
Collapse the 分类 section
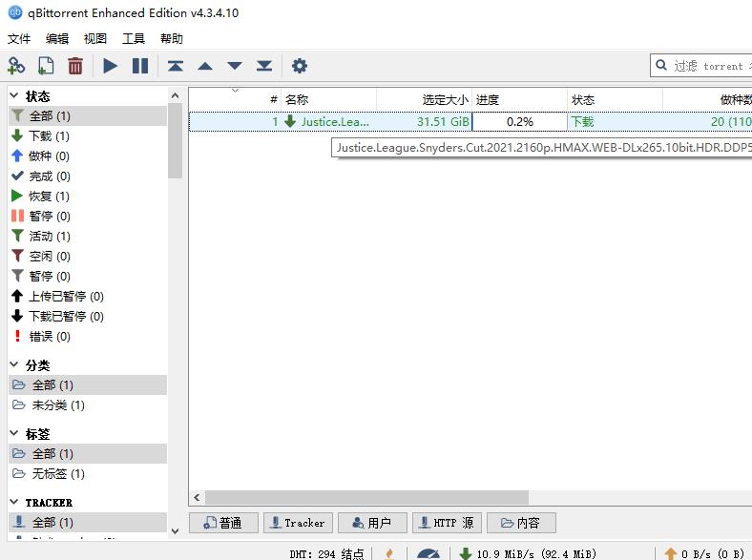click(15, 365)
